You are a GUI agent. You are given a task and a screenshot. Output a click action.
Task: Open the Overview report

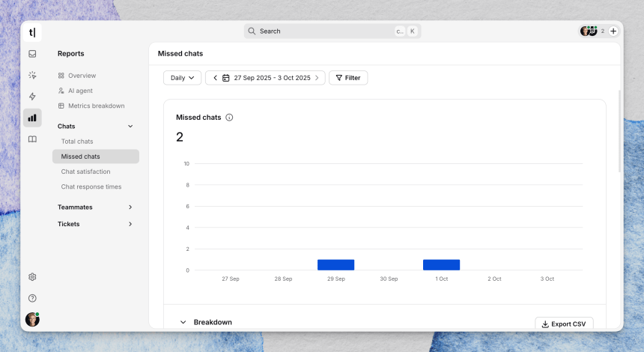coord(82,76)
